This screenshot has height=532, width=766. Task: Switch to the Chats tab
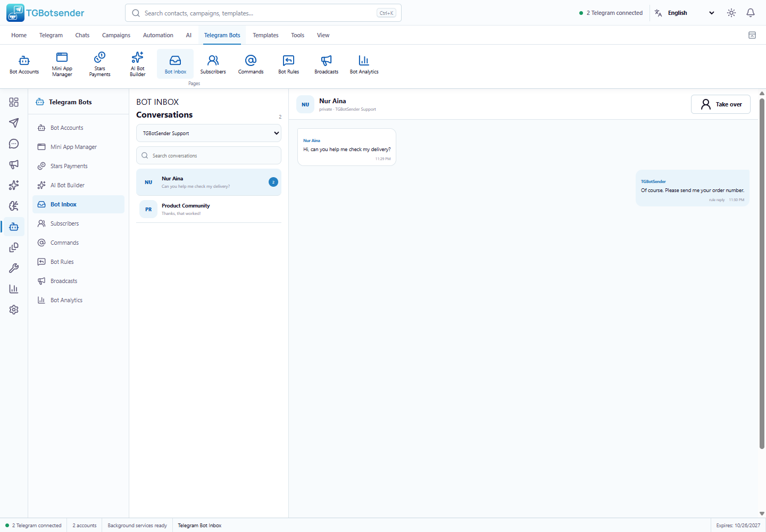(x=82, y=35)
